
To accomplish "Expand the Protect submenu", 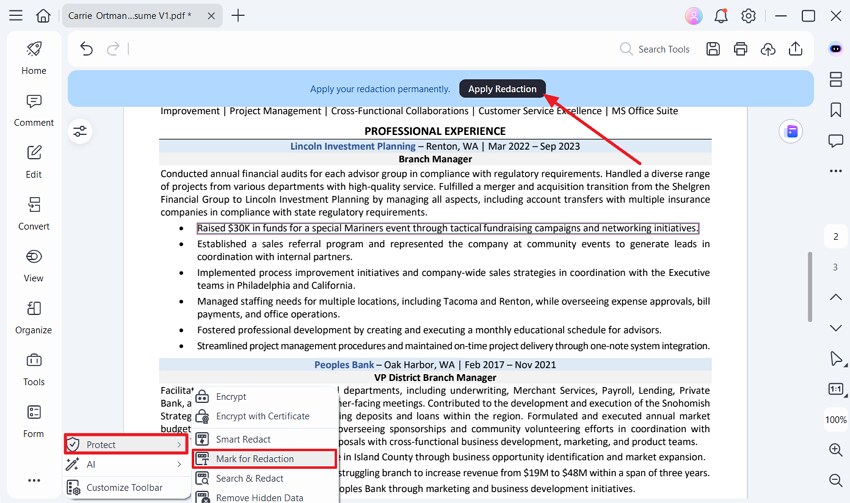I will pos(126,444).
